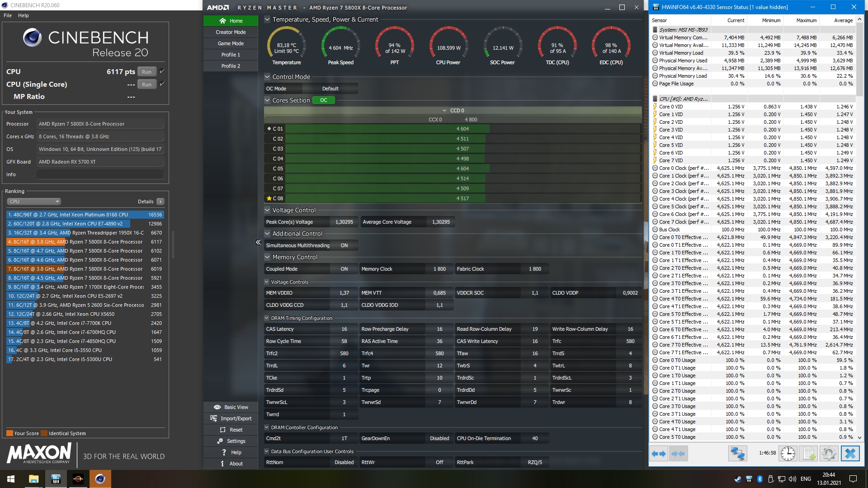Toggle the Cores Section OC switch
868x488 pixels.
[x=324, y=100]
